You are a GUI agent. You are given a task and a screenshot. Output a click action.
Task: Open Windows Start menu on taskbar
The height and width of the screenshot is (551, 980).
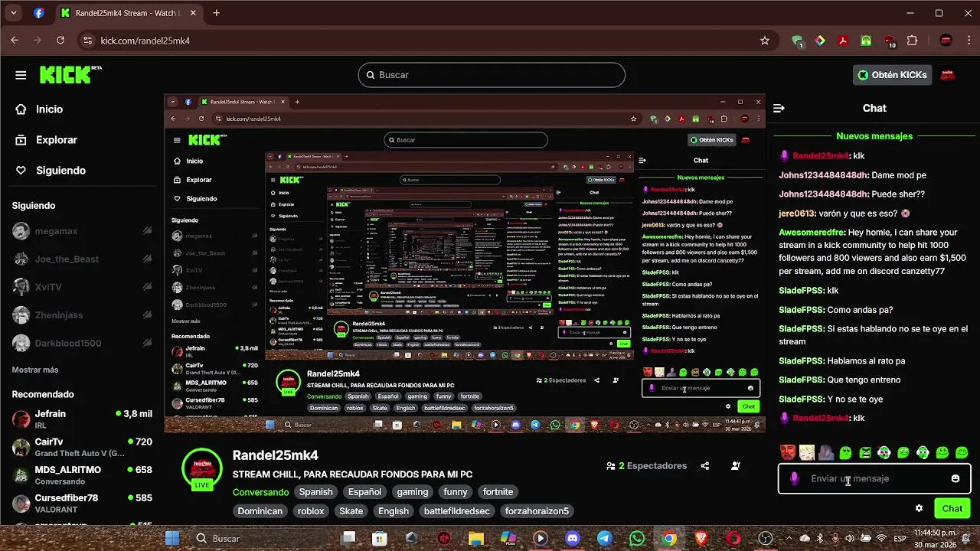(172, 539)
